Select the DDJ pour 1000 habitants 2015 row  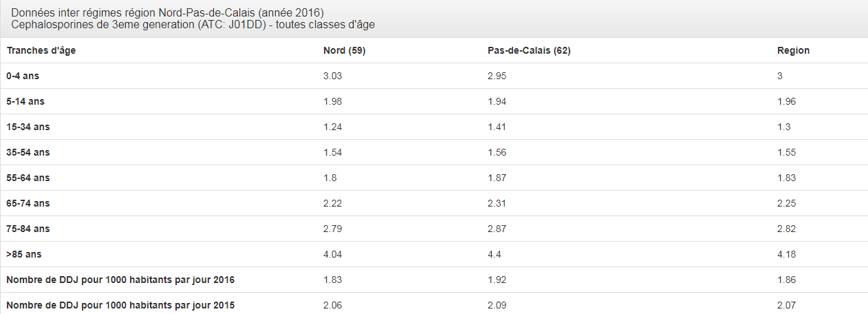[x=434, y=304]
